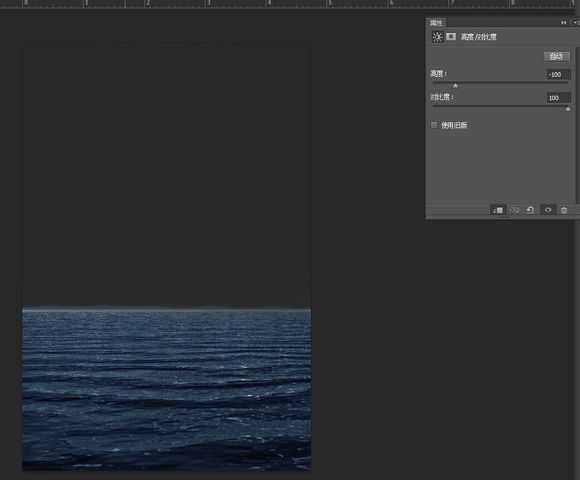Click the Brightness/Contrast adjustment sun icon
The height and width of the screenshot is (480, 580).
click(x=437, y=37)
